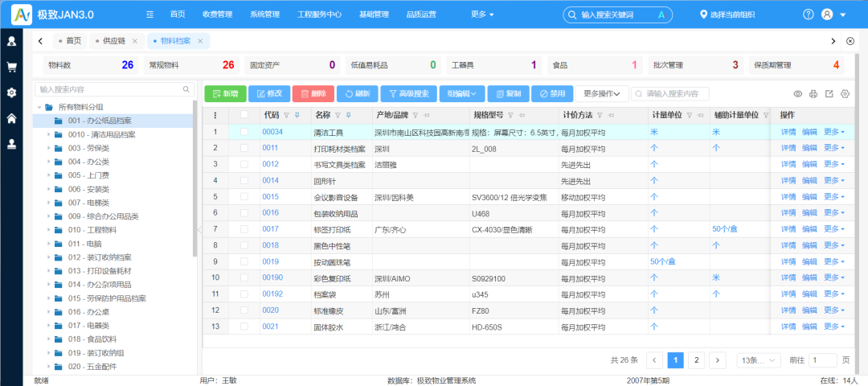The image size is (868, 386).
Task: Open the 系统管理 menu
Action: (x=264, y=15)
